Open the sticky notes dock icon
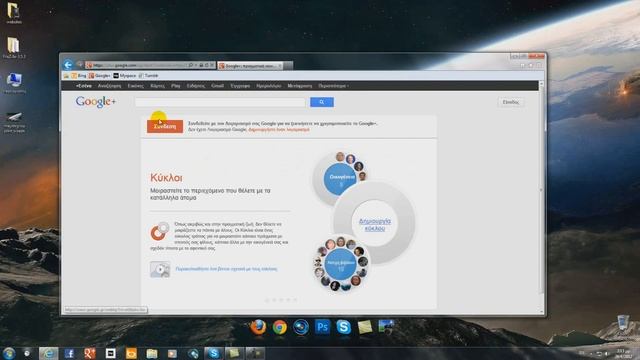This screenshot has width=640, height=360. (365, 327)
